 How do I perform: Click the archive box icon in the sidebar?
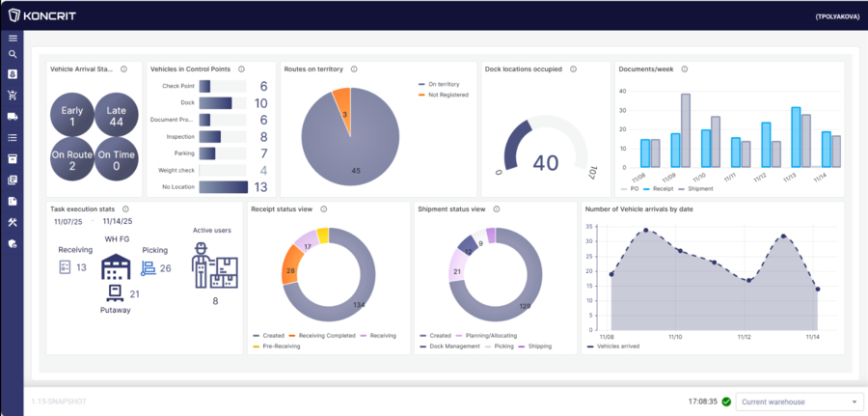tap(13, 158)
